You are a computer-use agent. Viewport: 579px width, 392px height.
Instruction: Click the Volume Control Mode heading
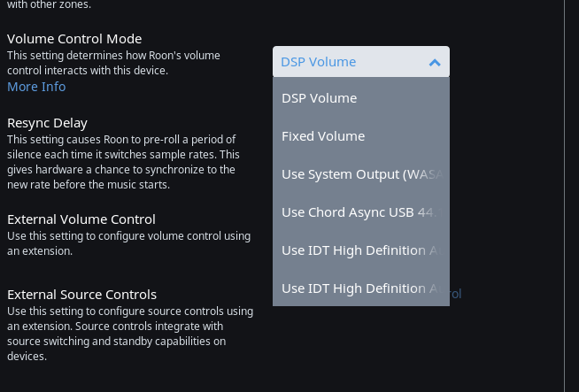coord(74,39)
